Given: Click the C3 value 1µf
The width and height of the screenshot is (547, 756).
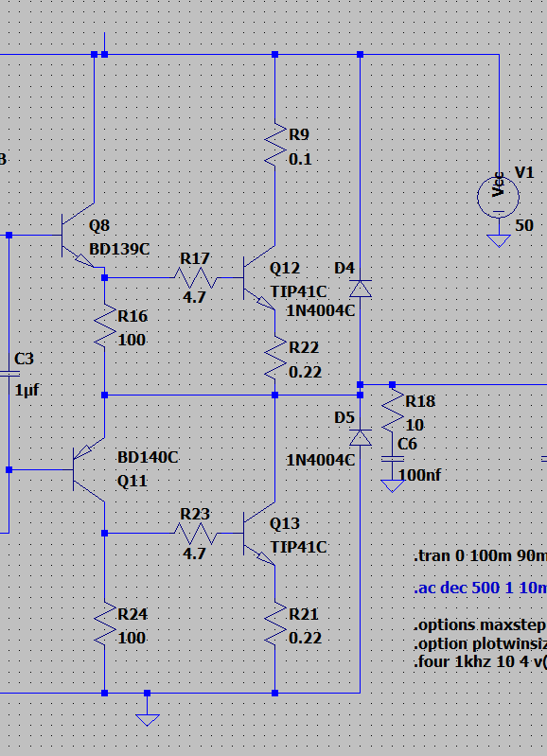Looking at the screenshot, I should pos(27,390).
